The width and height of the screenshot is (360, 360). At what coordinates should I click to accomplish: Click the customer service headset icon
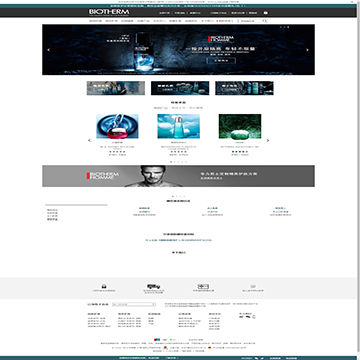(104, 286)
